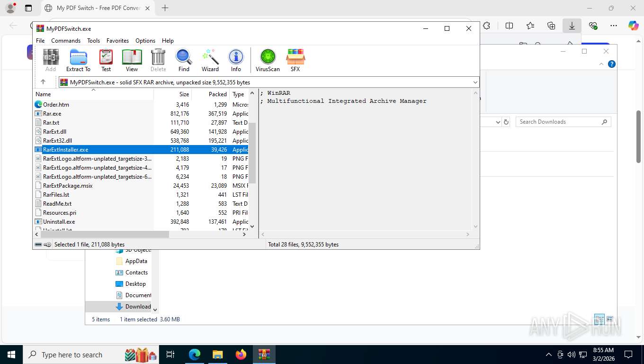The image size is (644, 364).
Task: Open Edge favorites star icon
Action: (530, 26)
